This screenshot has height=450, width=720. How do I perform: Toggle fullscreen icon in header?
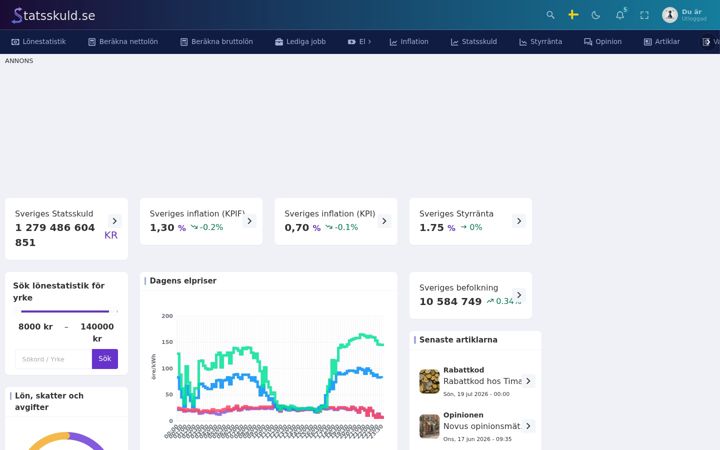pyautogui.click(x=644, y=15)
